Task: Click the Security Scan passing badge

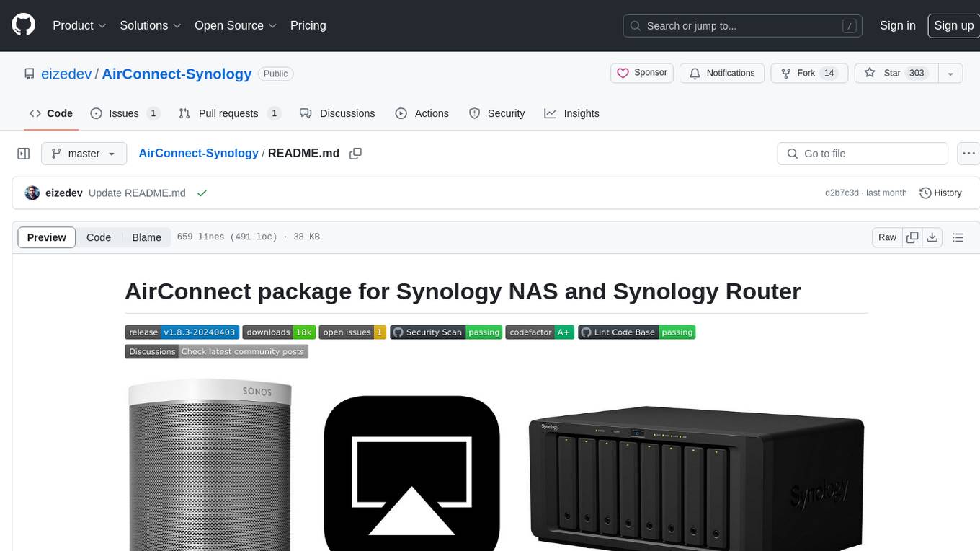Action: coord(446,332)
